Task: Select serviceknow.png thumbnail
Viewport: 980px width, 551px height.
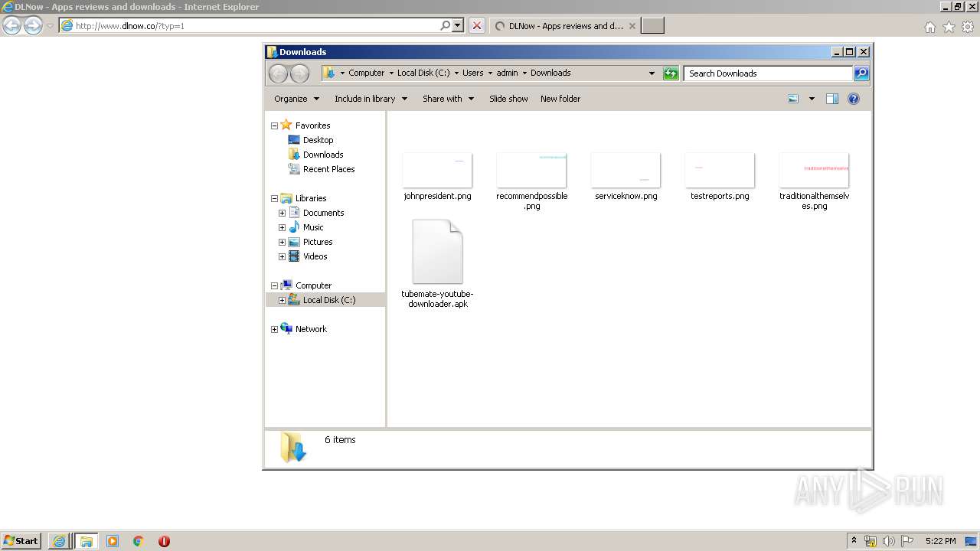Action: [x=626, y=170]
